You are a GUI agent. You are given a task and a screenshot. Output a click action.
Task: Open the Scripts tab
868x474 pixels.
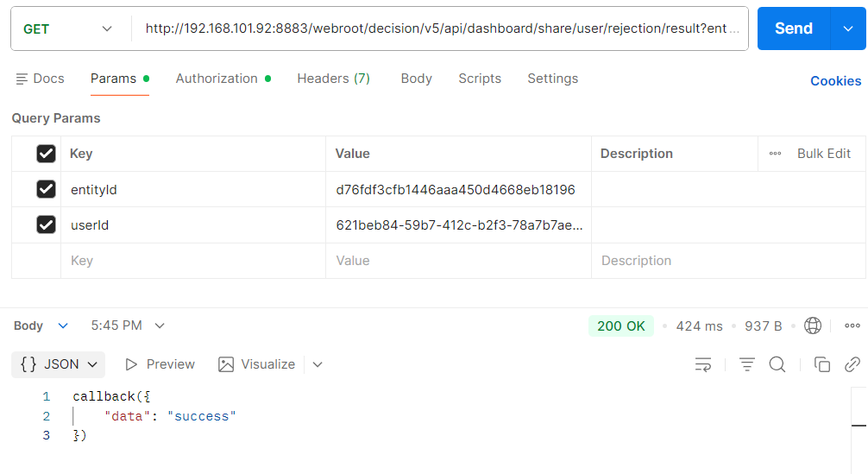[x=480, y=79]
